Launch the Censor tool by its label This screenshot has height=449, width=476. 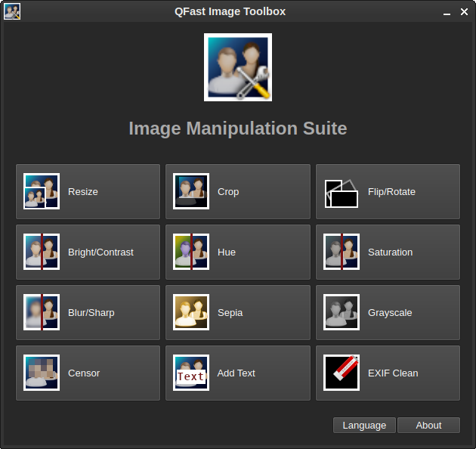pos(84,373)
